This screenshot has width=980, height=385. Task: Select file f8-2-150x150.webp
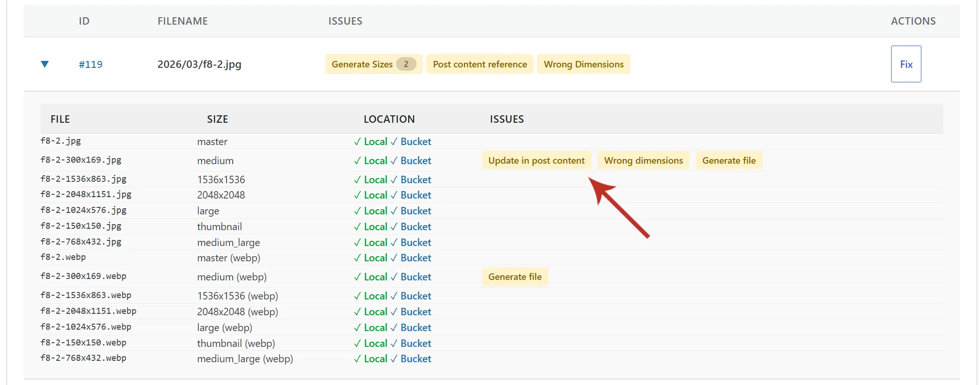click(x=83, y=343)
